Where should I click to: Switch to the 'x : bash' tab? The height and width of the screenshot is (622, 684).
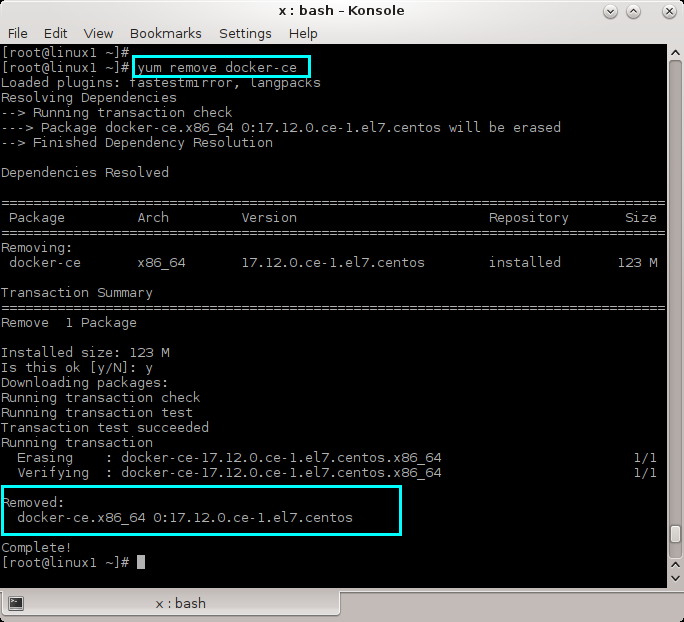tap(170, 603)
